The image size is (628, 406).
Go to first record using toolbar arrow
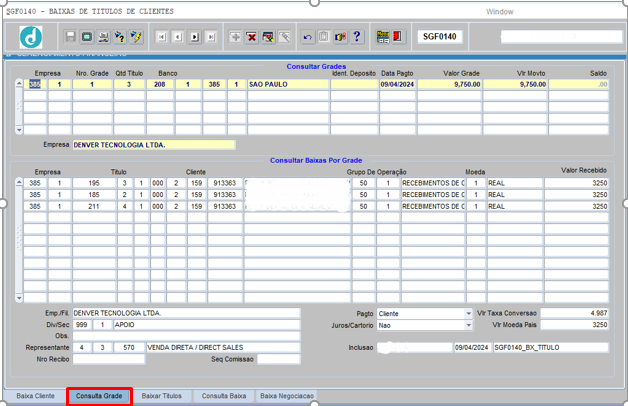(x=162, y=37)
